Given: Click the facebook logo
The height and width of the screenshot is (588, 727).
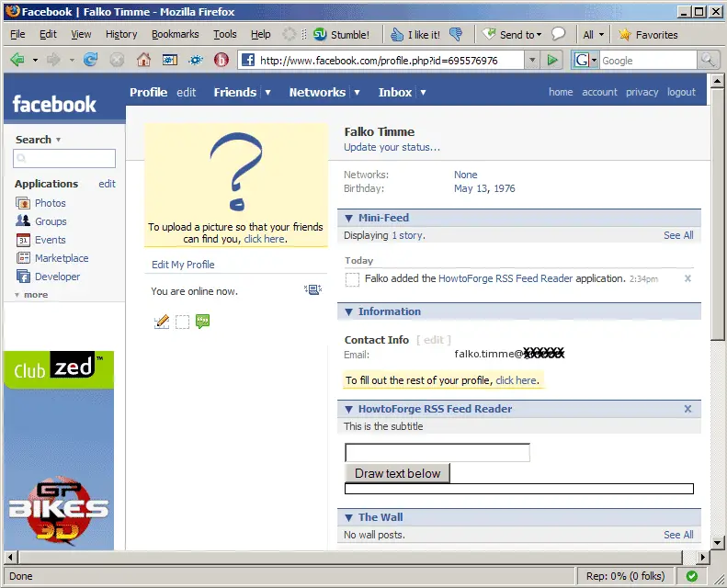Looking at the screenshot, I should click(54, 104).
